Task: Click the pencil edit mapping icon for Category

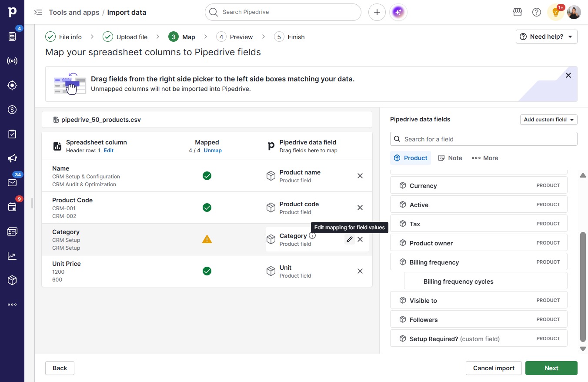Action: [350, 239]
